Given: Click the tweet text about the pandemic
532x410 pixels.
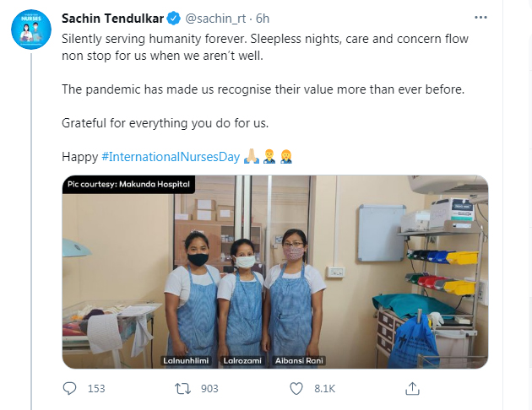Looking at the screenshot, I should coord(263,89).
